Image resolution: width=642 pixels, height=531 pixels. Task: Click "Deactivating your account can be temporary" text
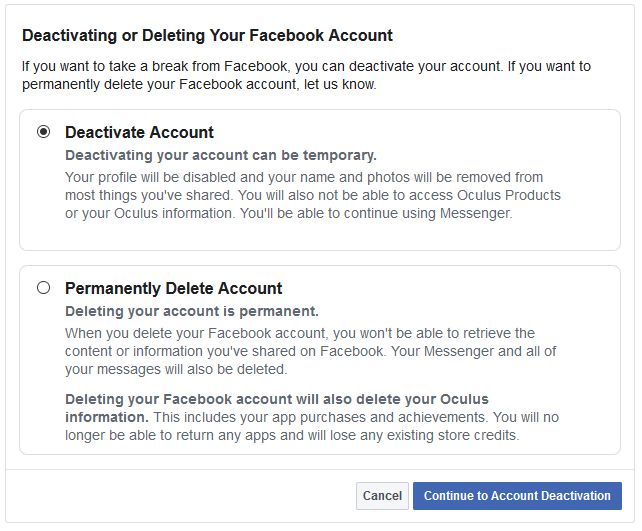220,156
